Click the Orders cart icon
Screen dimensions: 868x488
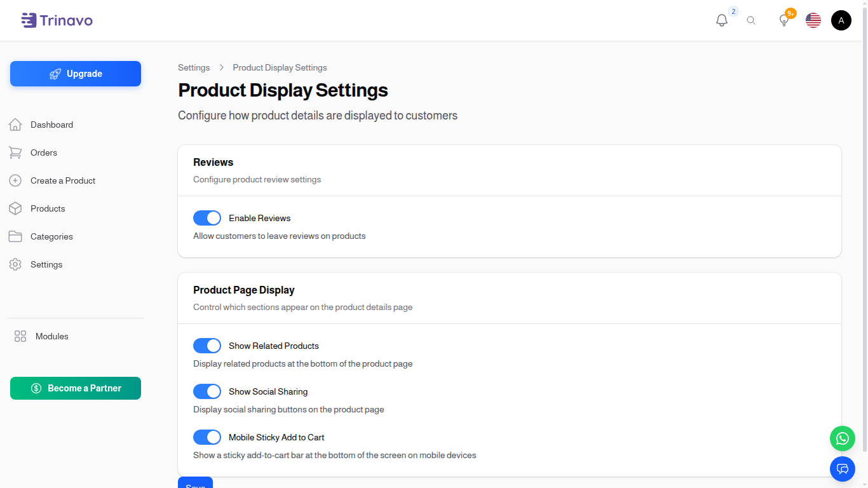point(15,152)
